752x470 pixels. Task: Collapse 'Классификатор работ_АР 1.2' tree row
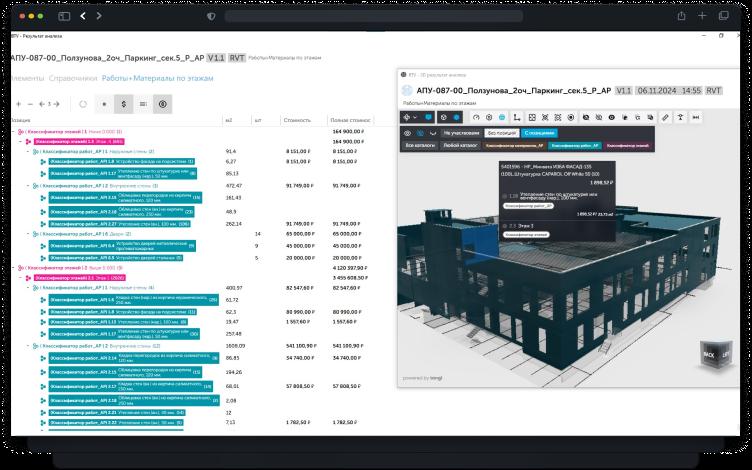(27, 185)
